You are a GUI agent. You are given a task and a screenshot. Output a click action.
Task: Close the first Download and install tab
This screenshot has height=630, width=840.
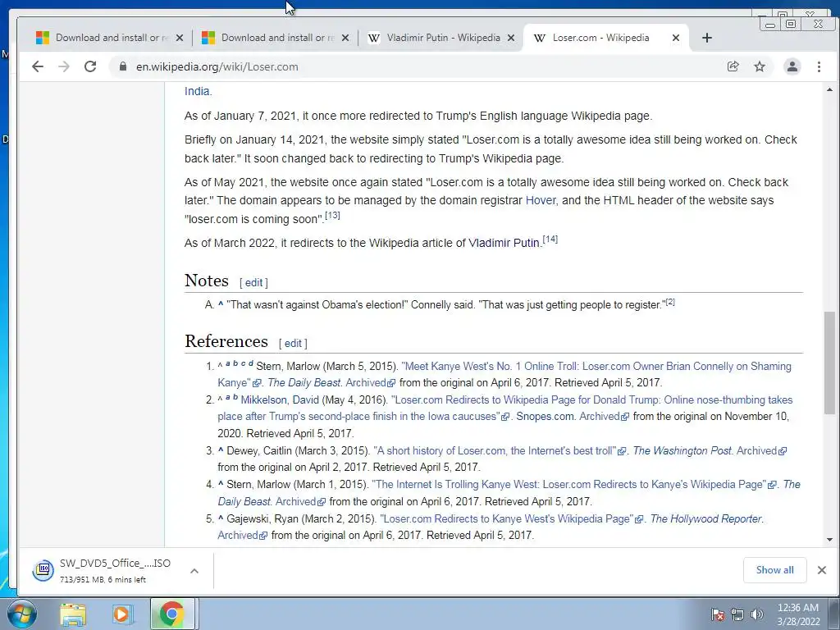coord(180,38)
